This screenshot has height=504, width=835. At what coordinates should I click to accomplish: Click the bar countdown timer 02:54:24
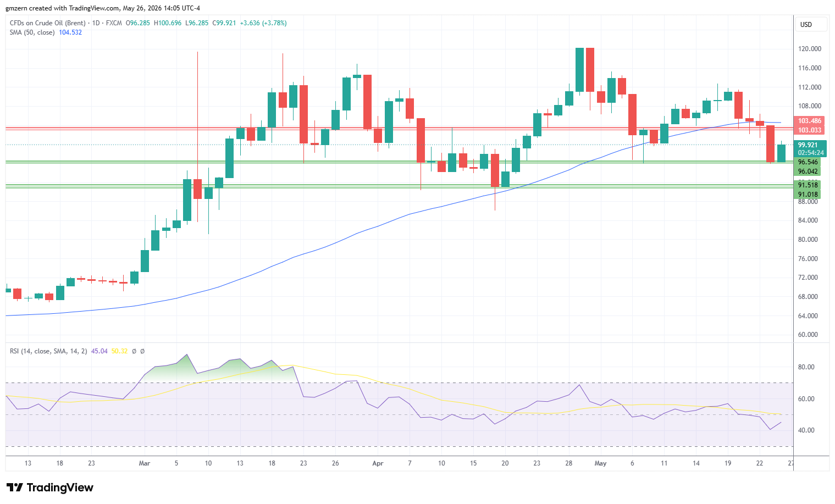pos(811,153)
